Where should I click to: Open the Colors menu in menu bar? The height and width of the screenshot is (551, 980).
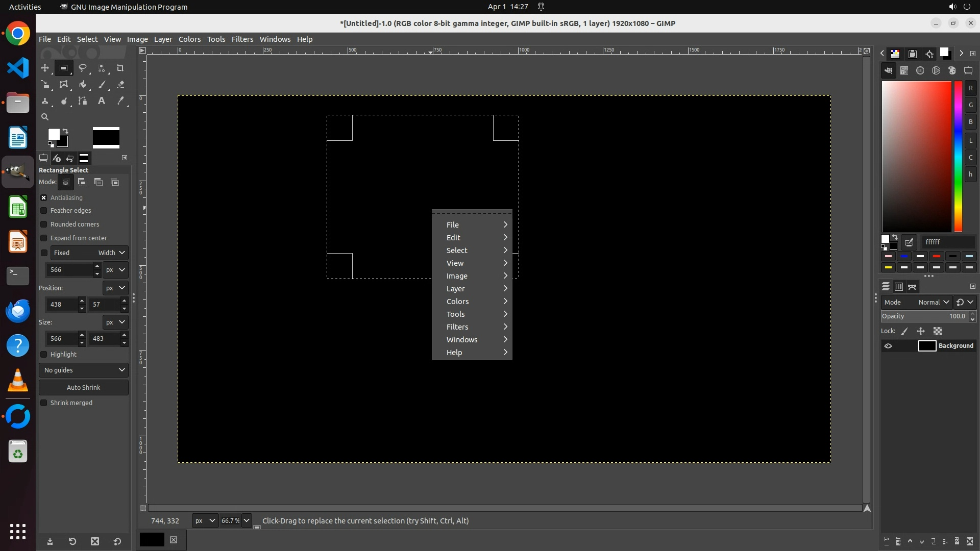tap(189, 39)
